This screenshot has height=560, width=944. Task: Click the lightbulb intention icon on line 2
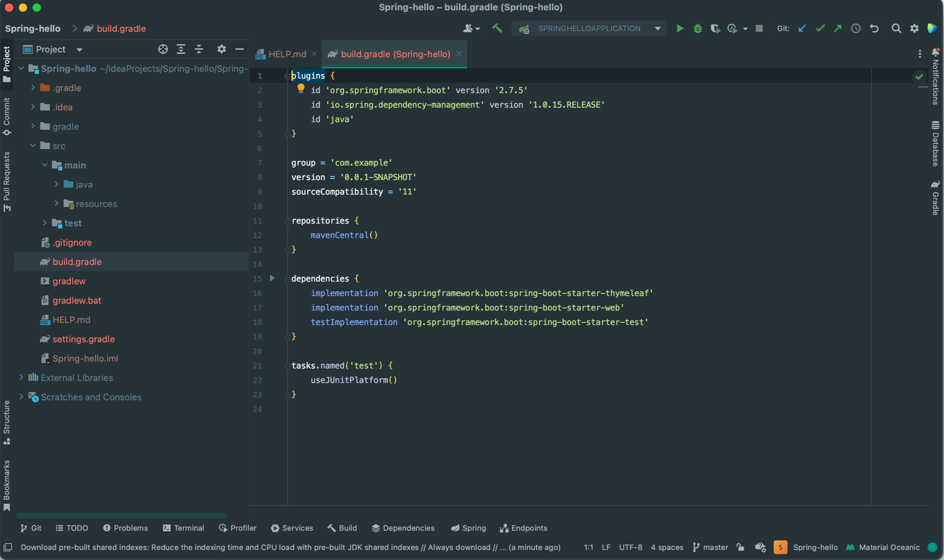click(301, 88)
